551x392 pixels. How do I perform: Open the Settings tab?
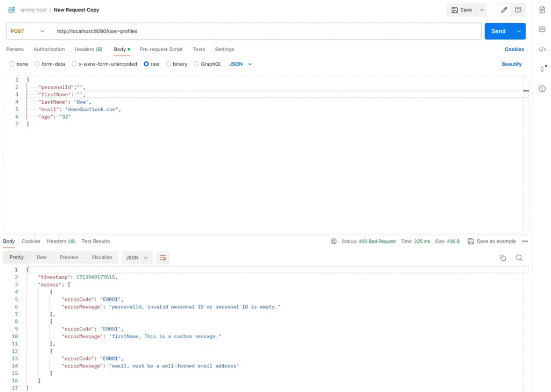coord(224,49)
